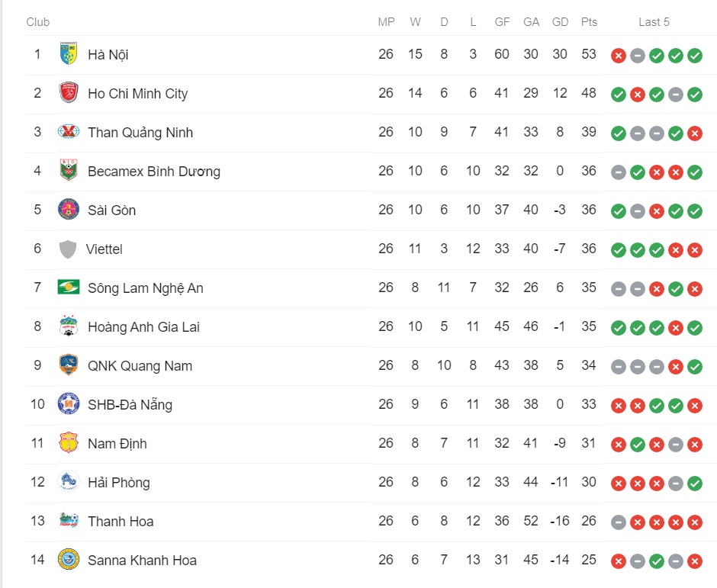
Task: Click the QNK Quang Nam club badge
Action: [x=69, y=365]
